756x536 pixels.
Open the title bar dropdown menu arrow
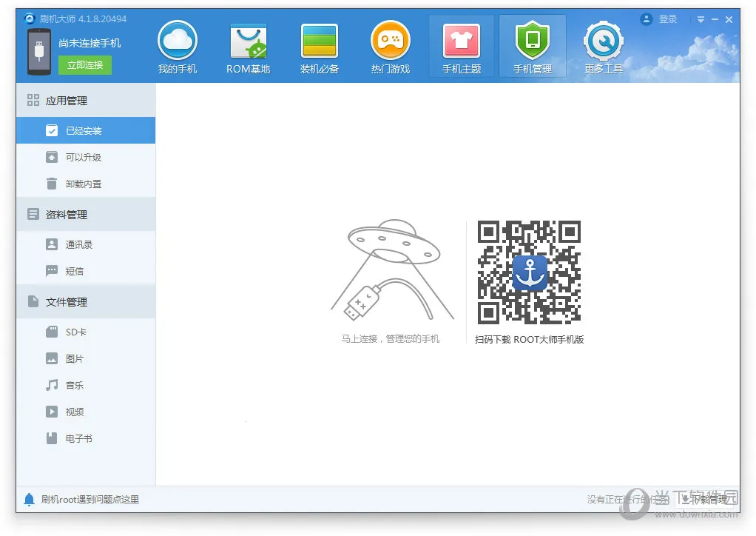pos(701,20)
